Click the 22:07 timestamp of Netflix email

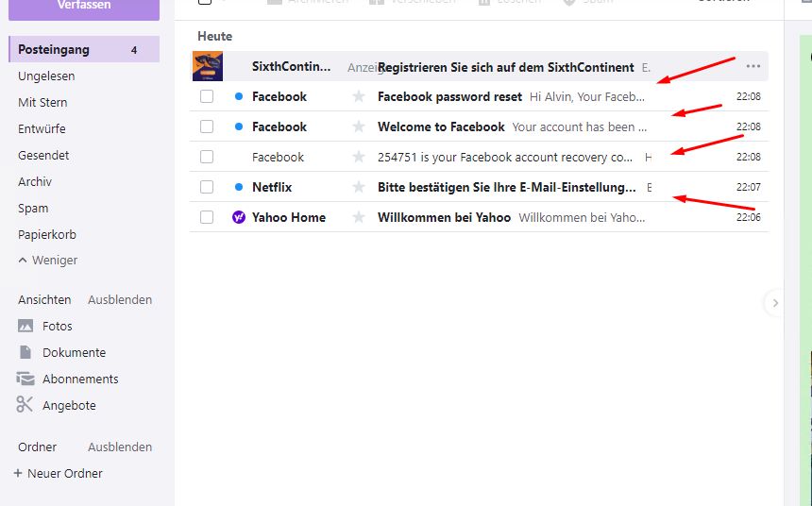click(x=749, y=187)
